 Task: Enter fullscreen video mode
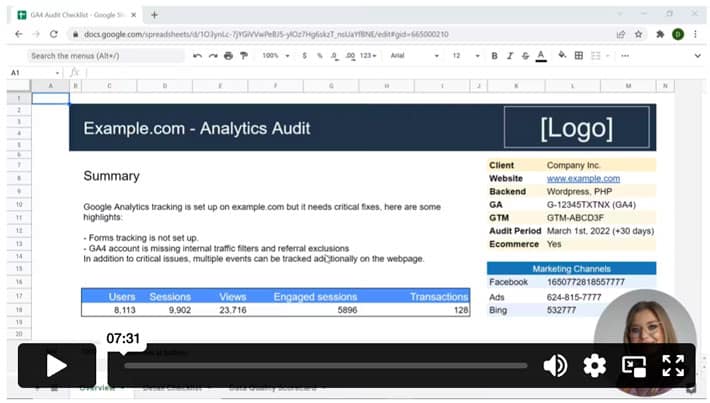coord(673,365)
